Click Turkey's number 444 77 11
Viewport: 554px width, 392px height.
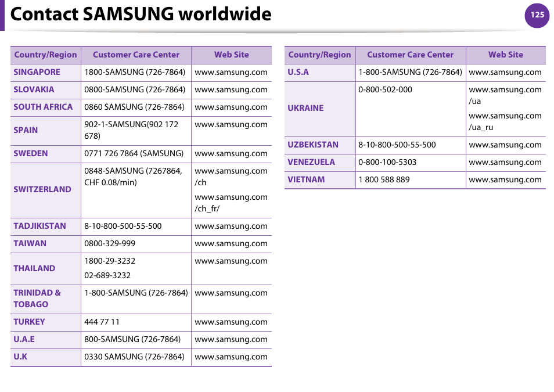click(x=102, y=322)
